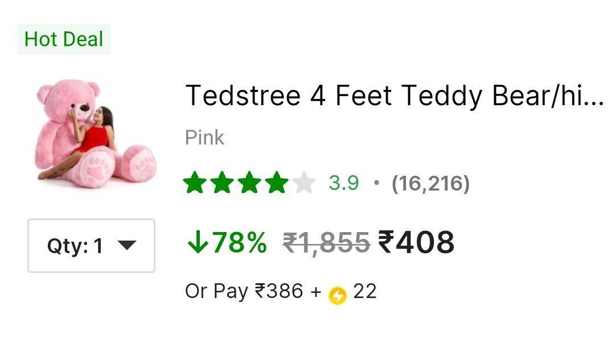Click the 78% discount label

click(x=239, y=243)
